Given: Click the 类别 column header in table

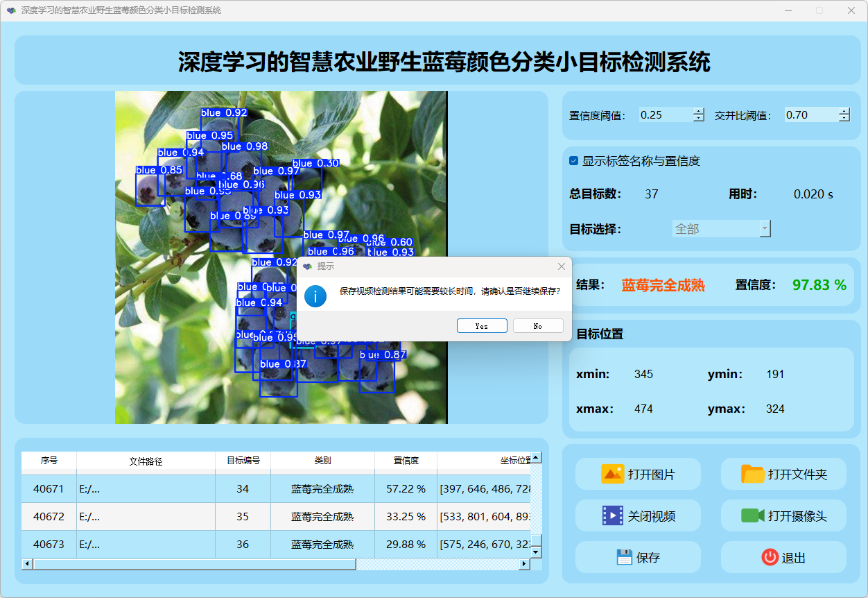Looking at the screenshot, I should coord(322,461).
